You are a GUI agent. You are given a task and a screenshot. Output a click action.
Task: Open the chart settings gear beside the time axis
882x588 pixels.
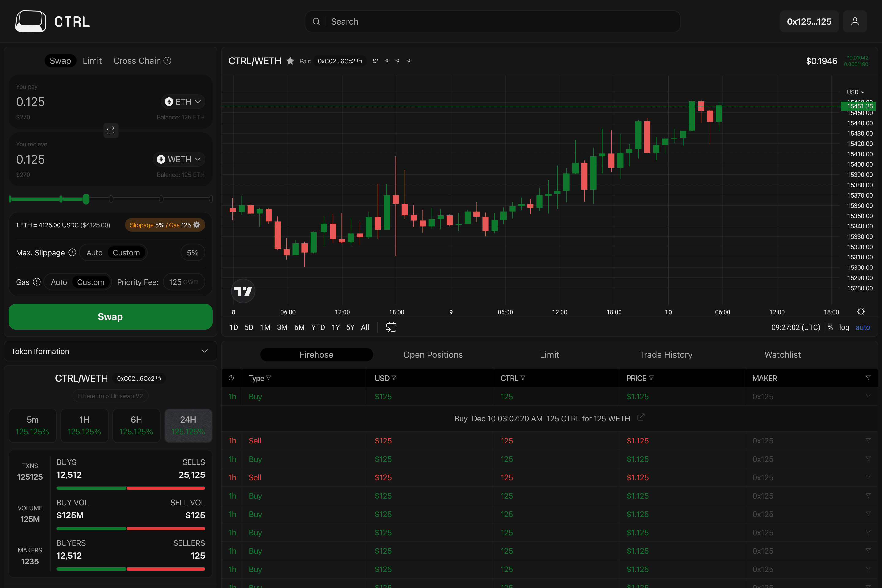click(861, 312)
